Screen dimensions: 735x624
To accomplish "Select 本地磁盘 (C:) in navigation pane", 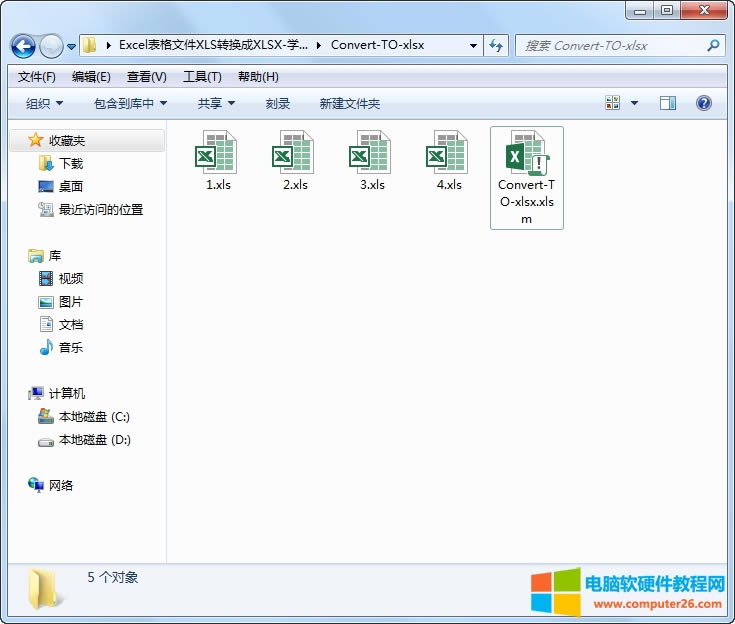I will 94,417.
